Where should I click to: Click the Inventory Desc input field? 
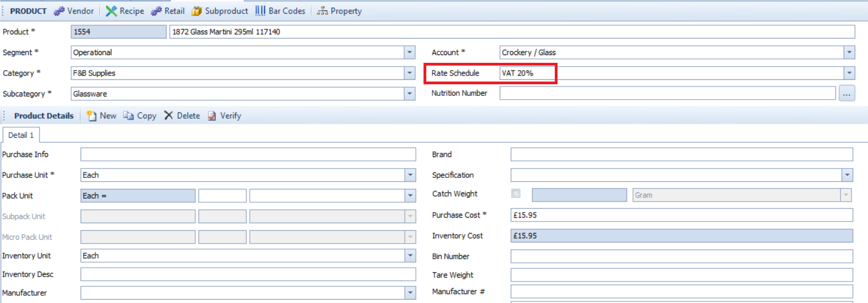click(x=248, y=274)
